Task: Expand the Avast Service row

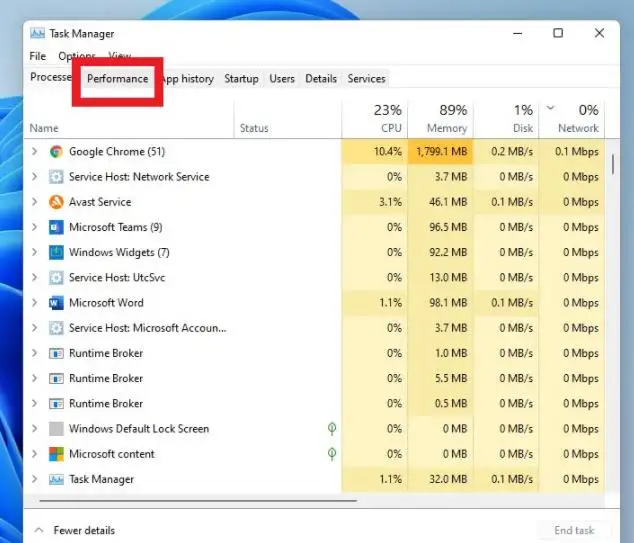Action: click(x=35, y=202)
